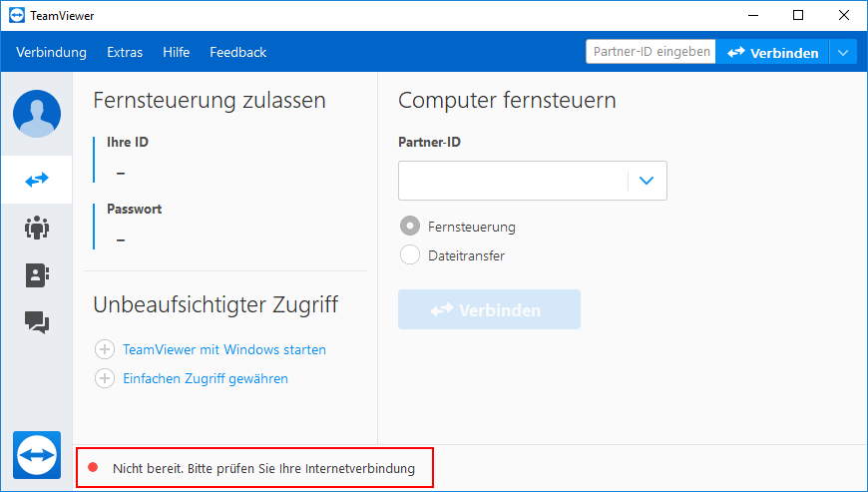Minimize the TeamViewer window
868x492 pixels.
[751, 16]
